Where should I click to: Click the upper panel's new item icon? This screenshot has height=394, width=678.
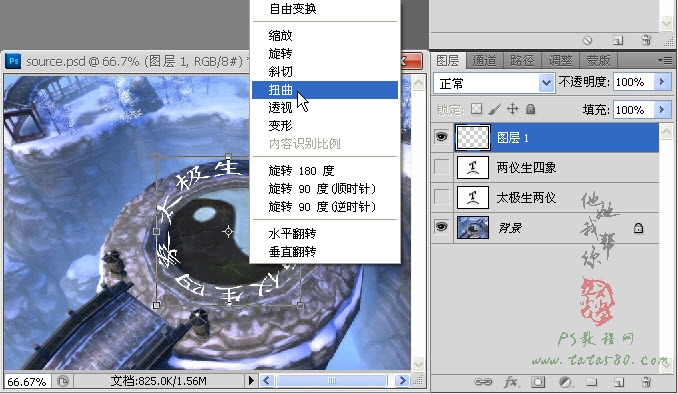point(618,41)
